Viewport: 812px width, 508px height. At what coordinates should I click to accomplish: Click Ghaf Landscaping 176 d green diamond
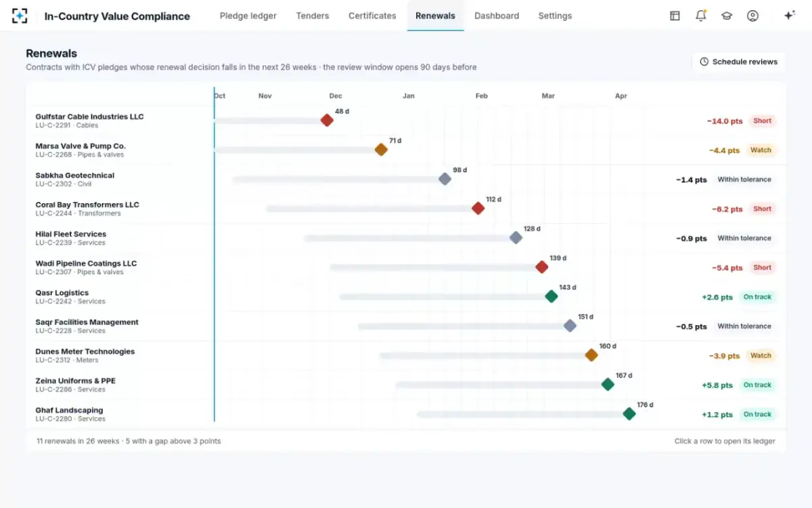pos(629,414)
